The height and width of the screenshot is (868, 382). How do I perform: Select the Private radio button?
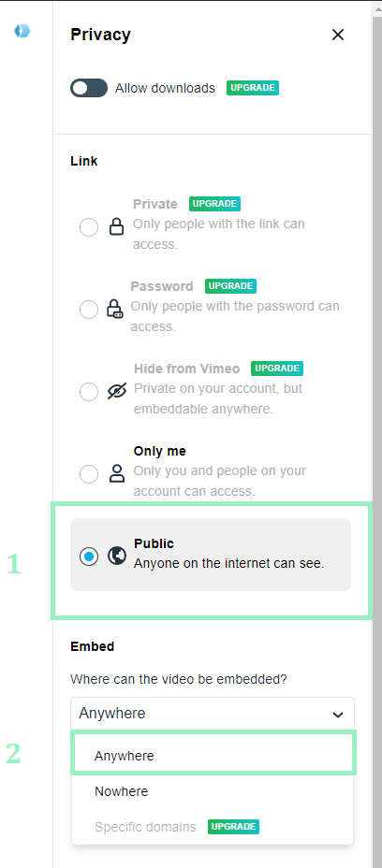click(89, 227)
